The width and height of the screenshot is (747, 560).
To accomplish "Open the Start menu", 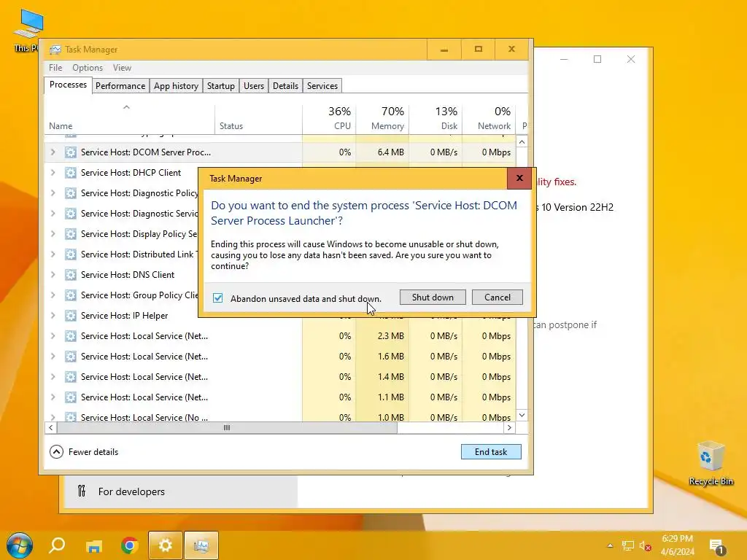I will point(20,545).
